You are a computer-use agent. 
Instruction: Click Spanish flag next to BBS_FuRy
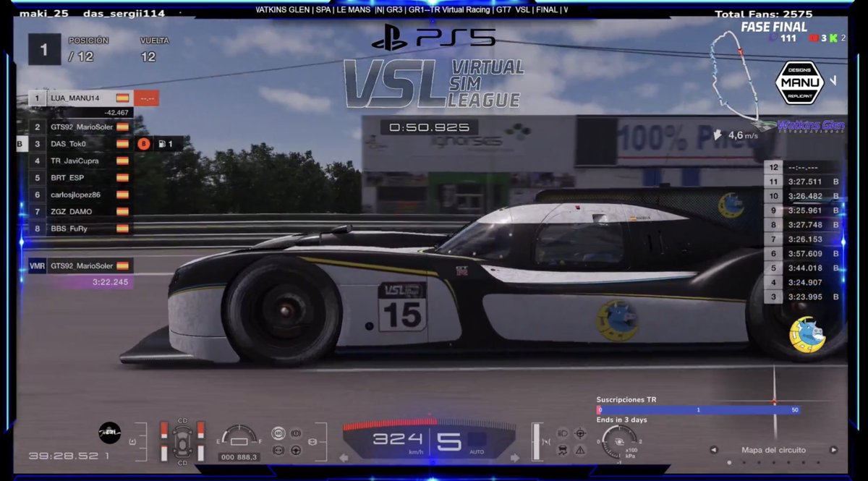coord(122,228)
